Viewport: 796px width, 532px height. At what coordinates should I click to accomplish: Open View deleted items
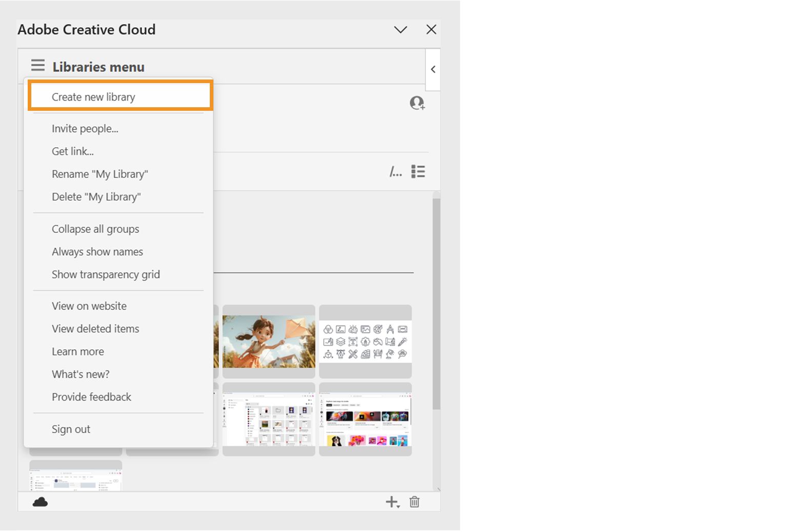pos(118,329)
